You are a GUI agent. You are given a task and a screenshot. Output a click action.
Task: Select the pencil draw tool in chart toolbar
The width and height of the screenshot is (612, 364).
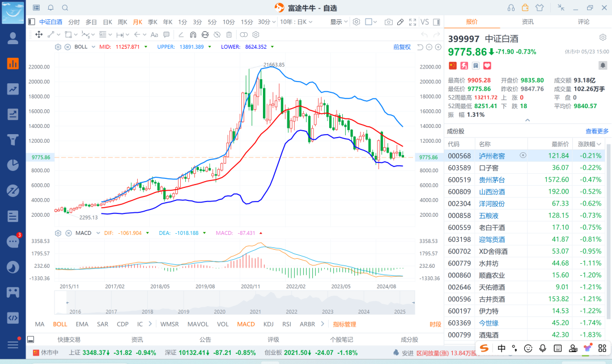click(x=401, y=22)
